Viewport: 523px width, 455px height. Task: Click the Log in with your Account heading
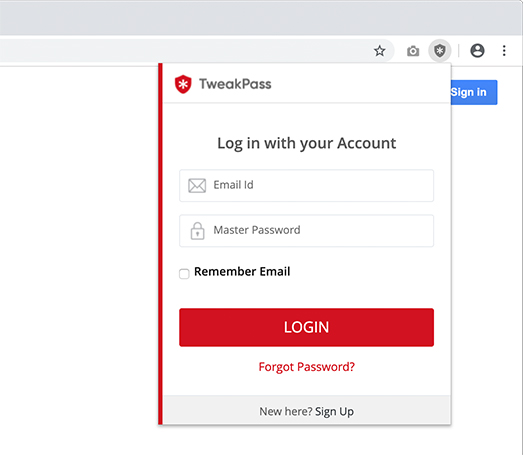tap(307, 143)
